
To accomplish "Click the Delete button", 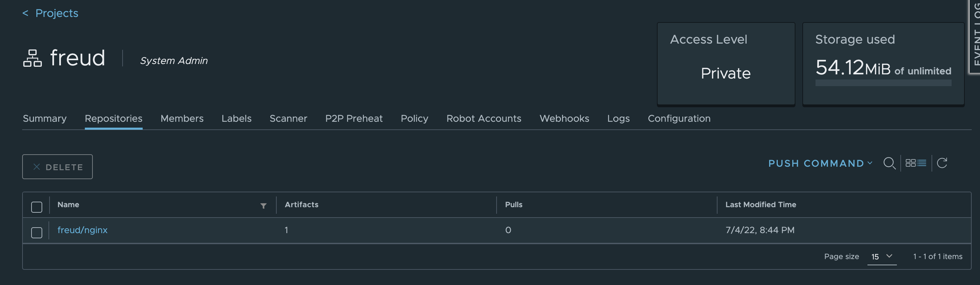I will 57,167.
